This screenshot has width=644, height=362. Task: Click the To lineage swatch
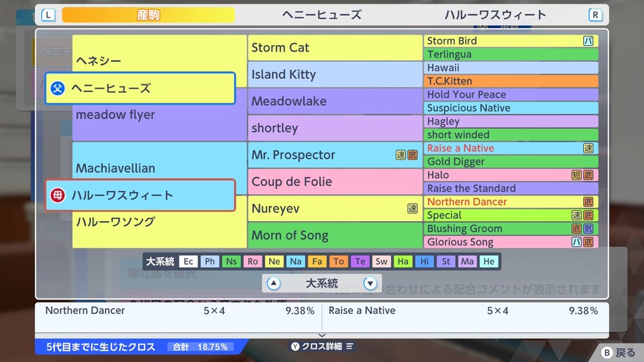click(338, 261)
